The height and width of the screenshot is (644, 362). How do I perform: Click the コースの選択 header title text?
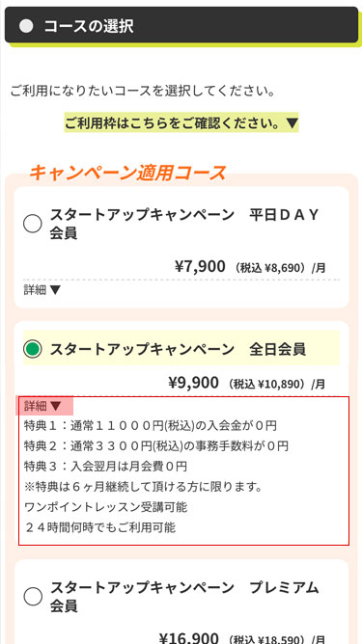(89, 27)
